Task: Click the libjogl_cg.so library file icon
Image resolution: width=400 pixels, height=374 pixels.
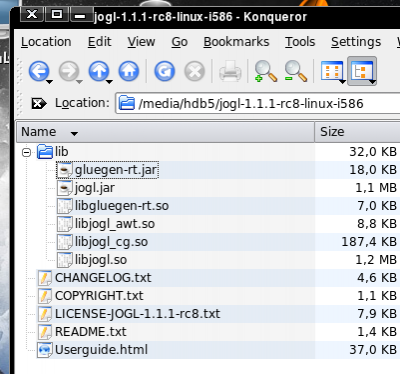Action: [64, 242]
